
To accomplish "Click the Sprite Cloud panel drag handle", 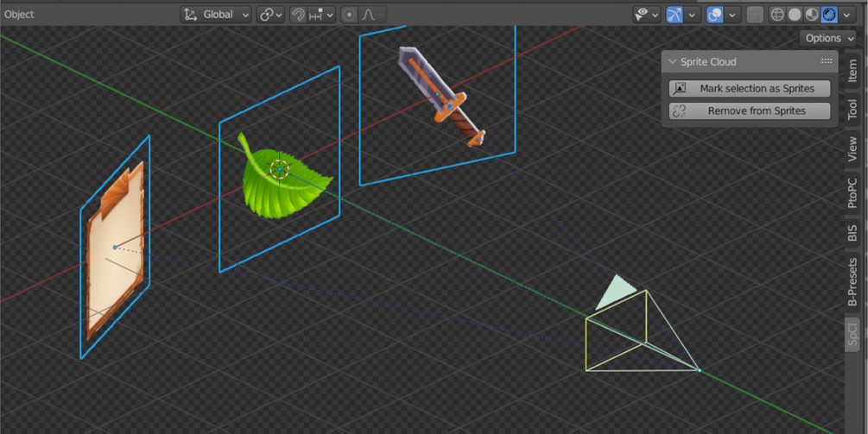I will pyautogui.click(x=827, y=61).
